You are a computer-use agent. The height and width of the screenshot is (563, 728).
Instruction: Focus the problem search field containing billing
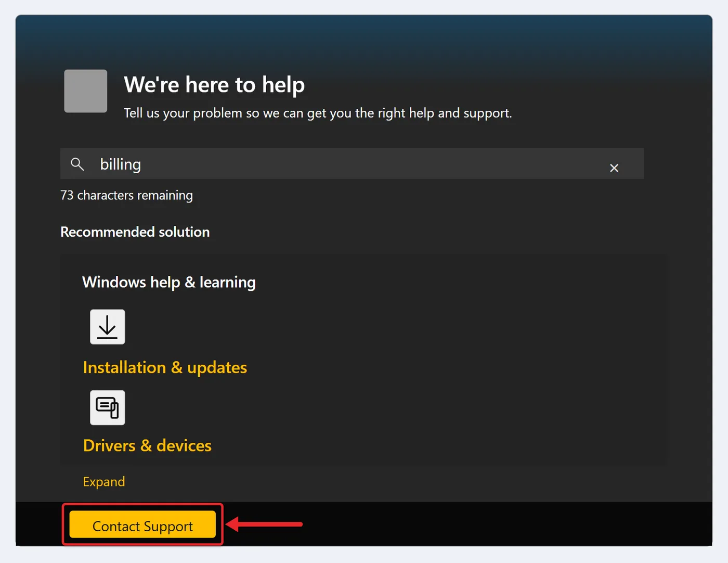click(x=352, y=164)
